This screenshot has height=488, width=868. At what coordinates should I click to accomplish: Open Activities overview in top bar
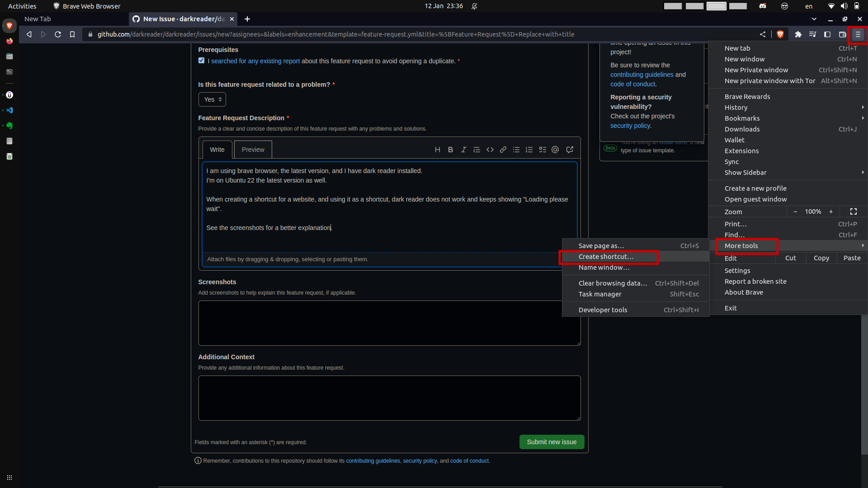pyautogui.click(x=22, y=6)
